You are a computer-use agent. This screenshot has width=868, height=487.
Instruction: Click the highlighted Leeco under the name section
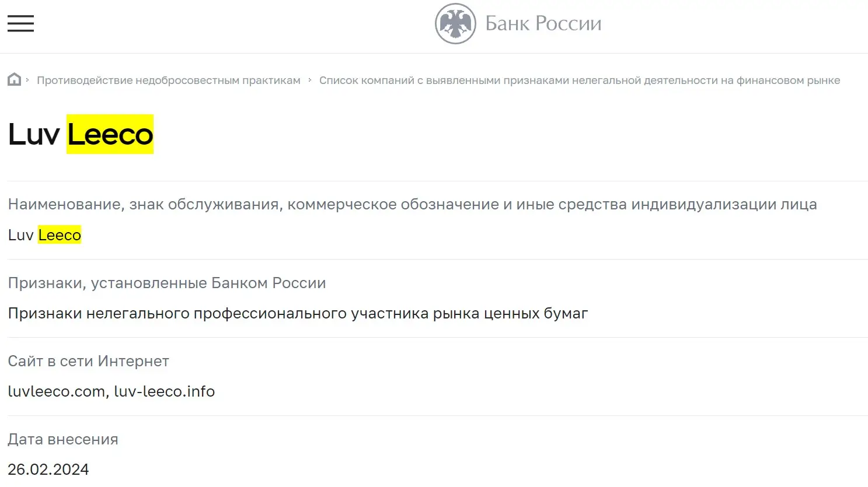coord(60,234)
